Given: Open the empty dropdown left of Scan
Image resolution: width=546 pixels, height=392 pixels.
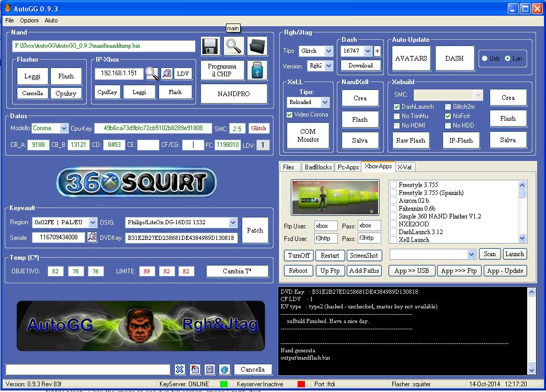Looking at the screenshot, I should (471, 255).
